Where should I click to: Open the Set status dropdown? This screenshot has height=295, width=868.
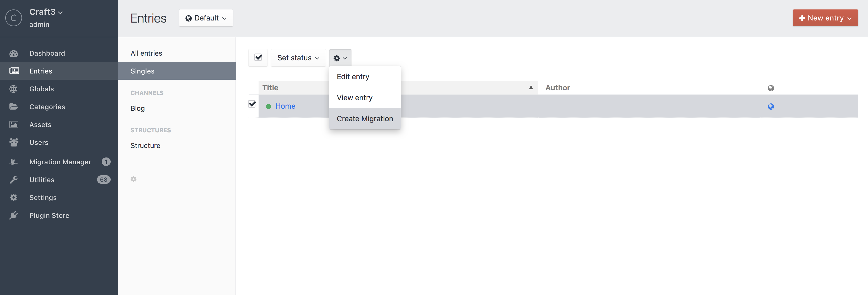[298, 58]
